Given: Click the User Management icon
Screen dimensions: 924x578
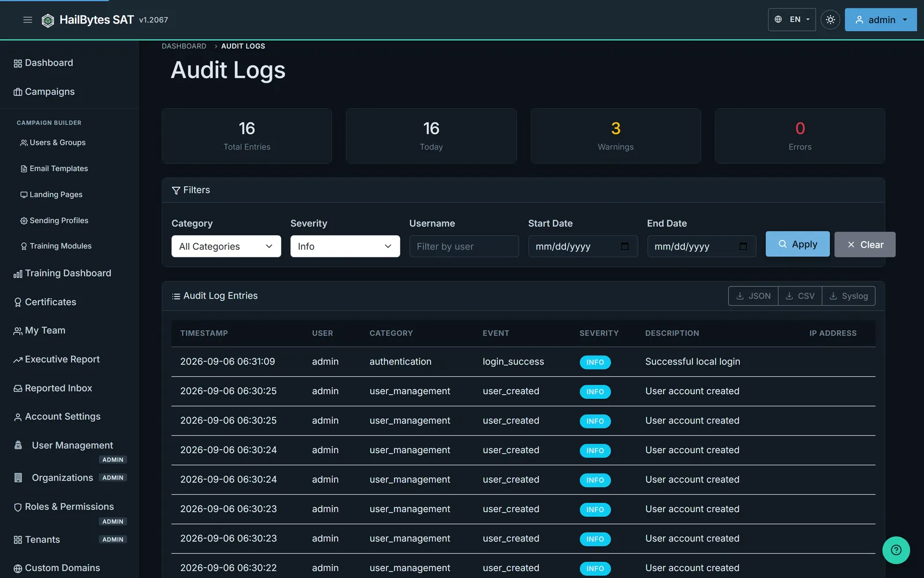Looking at the screenshot, I should [18, 445].
